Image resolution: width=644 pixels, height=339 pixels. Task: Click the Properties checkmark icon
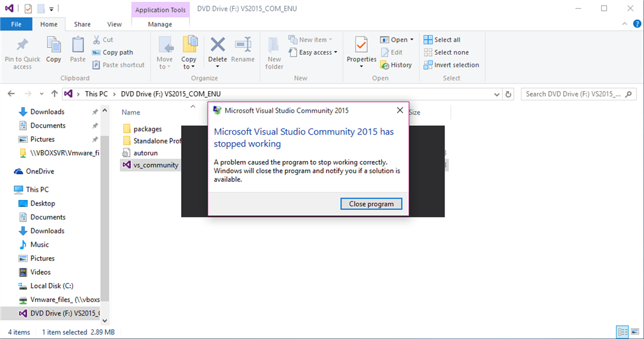pos(361,45)
